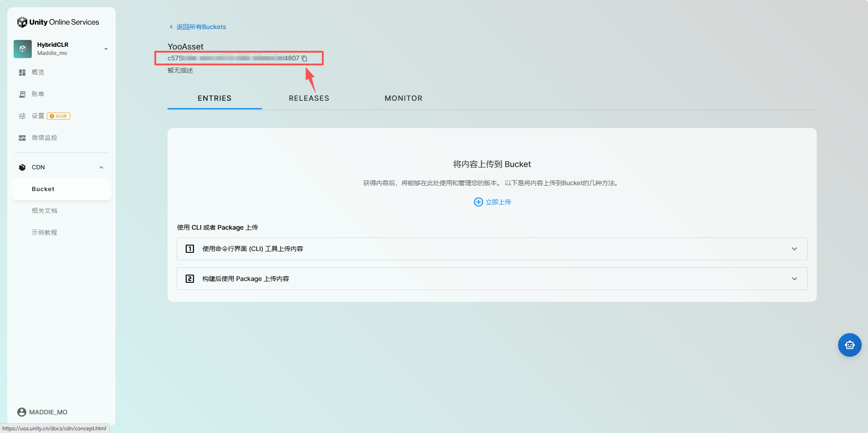Click the c575…807 bucket ID text
This screenshot has width=868, height=433.
(233, 58)
